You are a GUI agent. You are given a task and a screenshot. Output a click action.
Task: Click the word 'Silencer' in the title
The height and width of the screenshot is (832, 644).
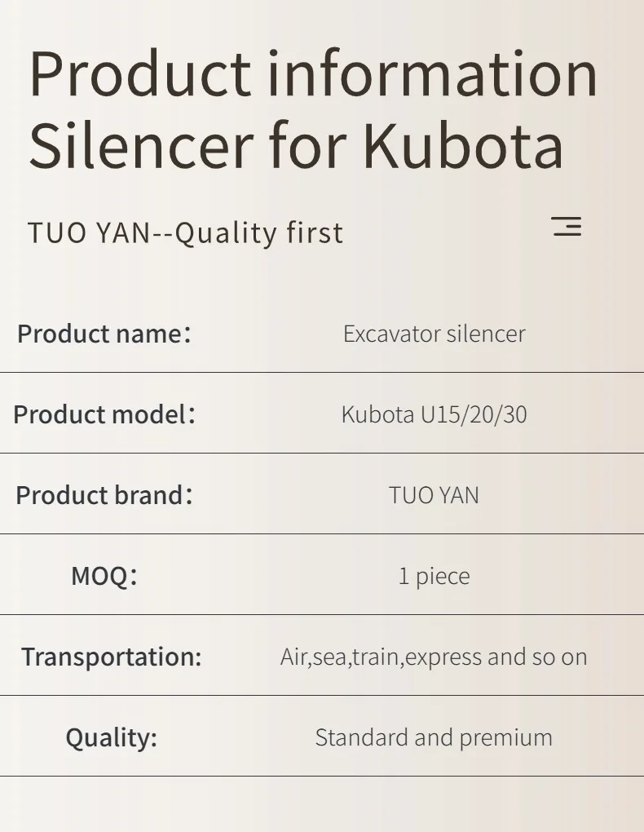[x=141, y=146]
